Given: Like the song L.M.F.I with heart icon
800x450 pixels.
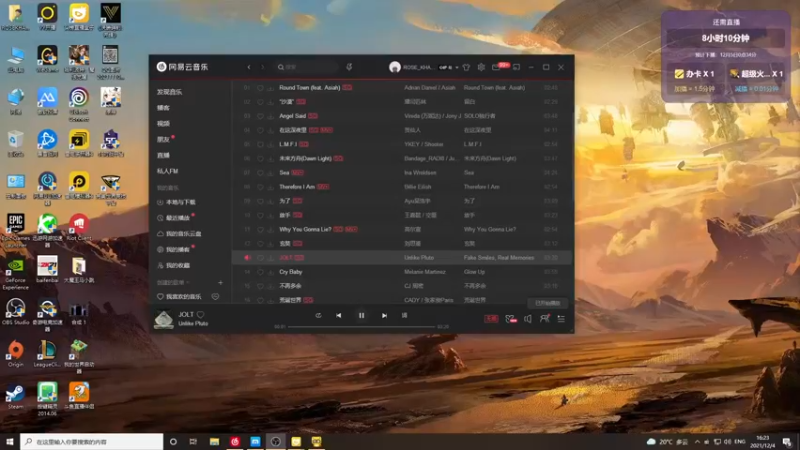Looking at the screenshot, I should [x=260, y=144].
